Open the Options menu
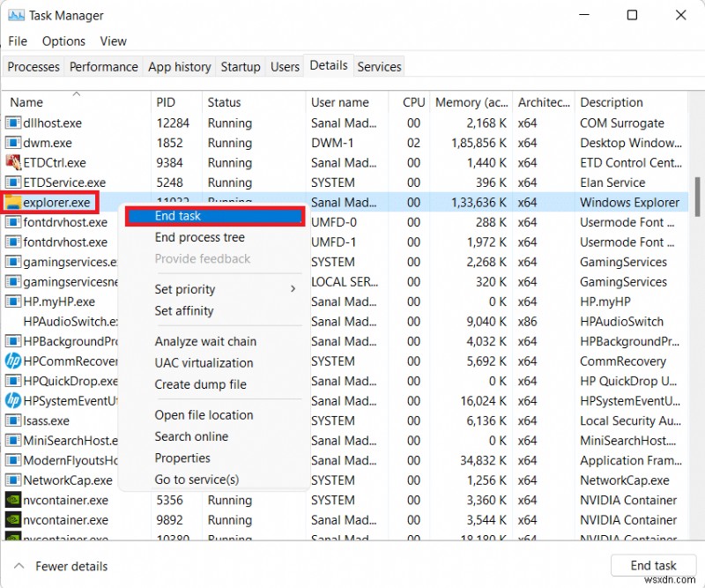705x588 pixels. 63,41
